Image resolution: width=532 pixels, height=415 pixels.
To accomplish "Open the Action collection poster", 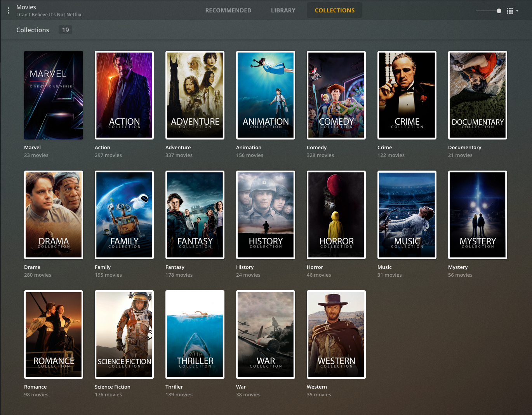I will click(124, 95).
